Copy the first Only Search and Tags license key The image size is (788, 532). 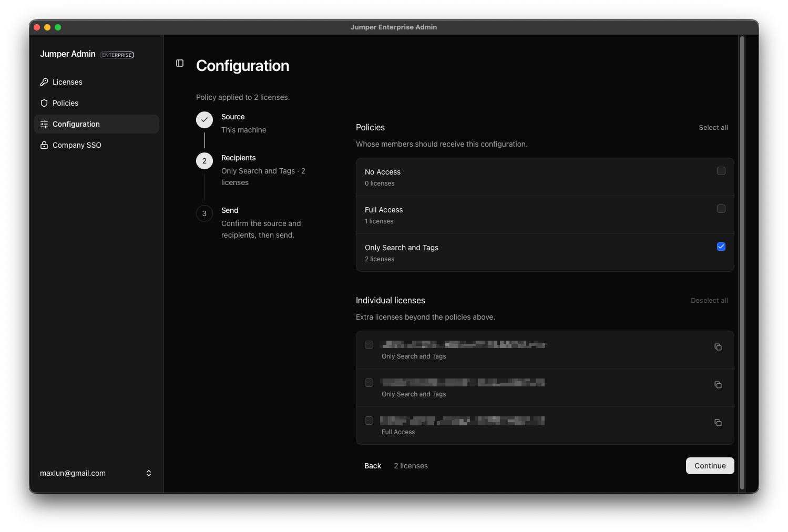(718, 347)
